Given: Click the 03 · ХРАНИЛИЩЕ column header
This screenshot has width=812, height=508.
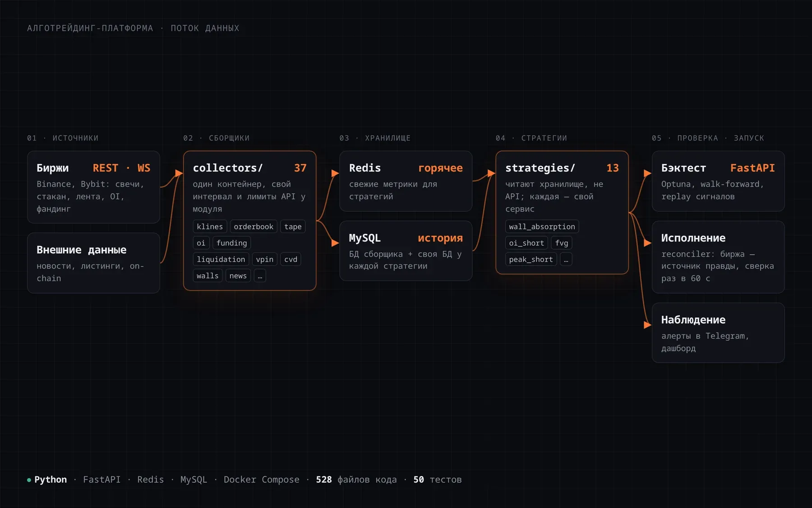Looking at the screenshot, I should pyautogui.click(x=375, y=138).
